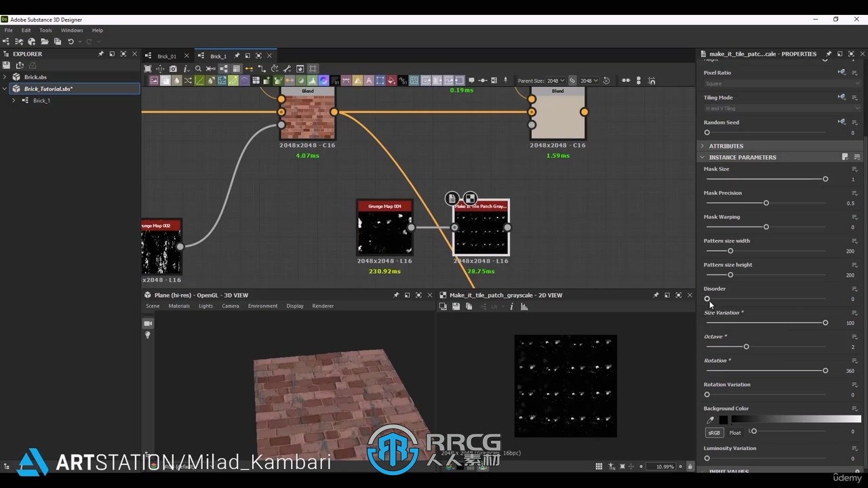Image resolution: width=868 pixels, height=488 pixels.
Task: Pin the Explorer panel
Action: click(101, 54)
